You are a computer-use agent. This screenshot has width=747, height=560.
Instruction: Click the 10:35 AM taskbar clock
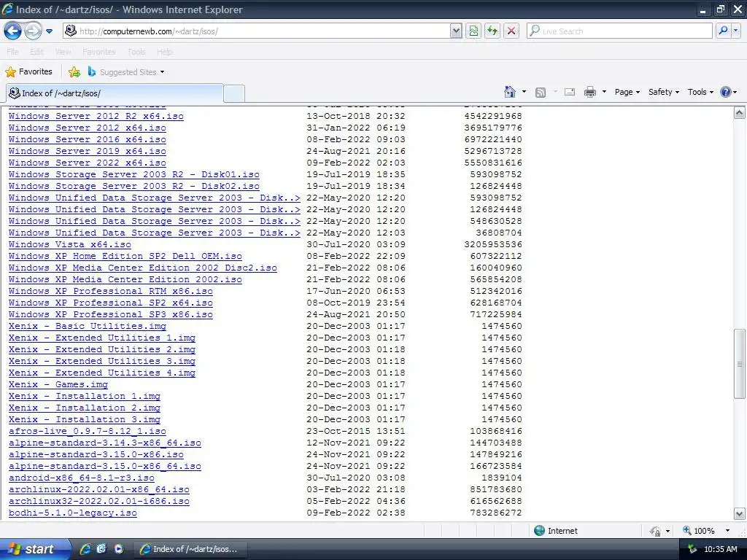click(720, 549)
